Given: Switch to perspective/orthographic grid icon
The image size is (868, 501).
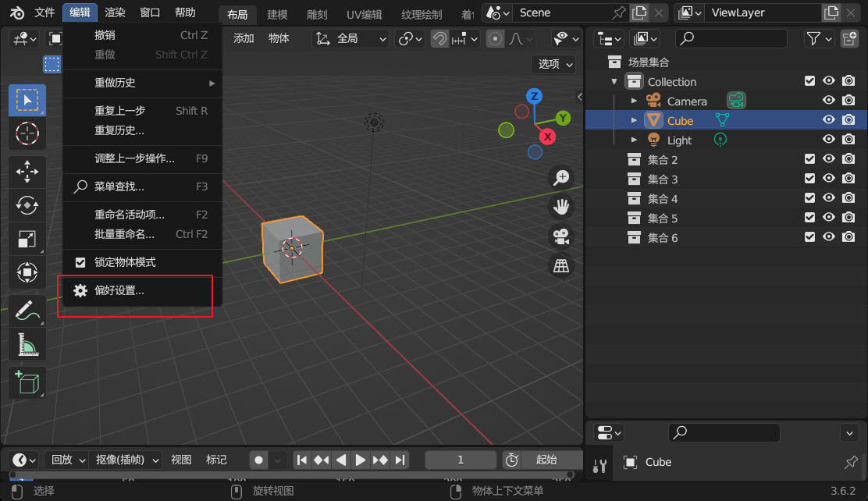Looking at the screenshot, I should [x=560, y=265].
